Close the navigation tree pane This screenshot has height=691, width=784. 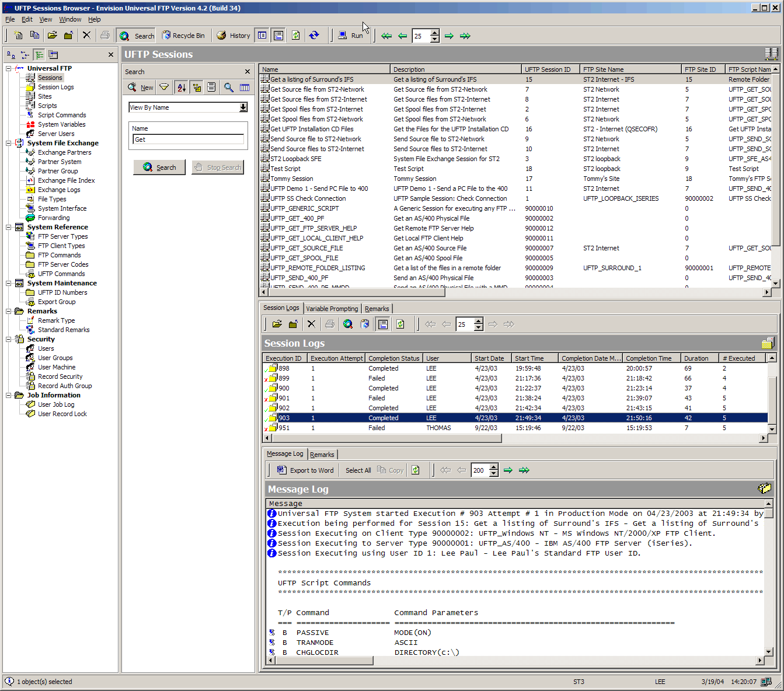click(111, 55)
